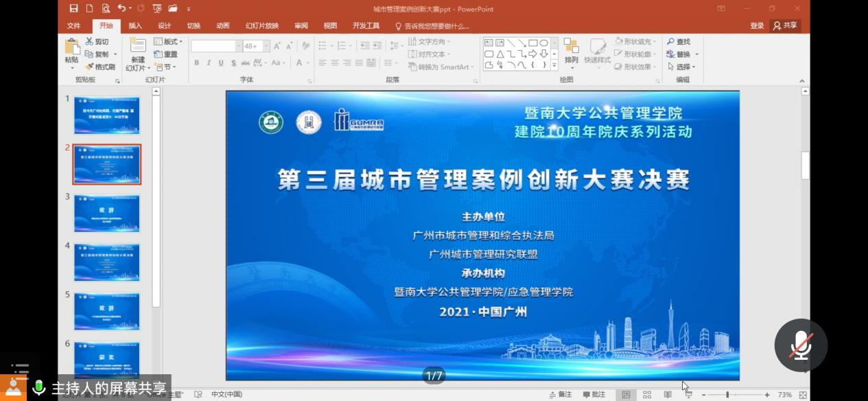Viewport: 868px width, 401px height.
Task: Unmute the microphone with the round button
Action: 801,345
